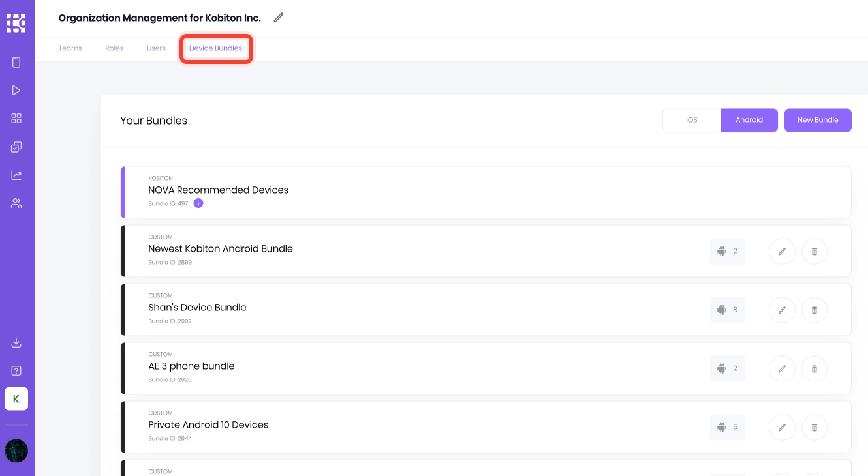Click Android device count for AE 3 phone bundle
868x476 pixels.
[728, 368]
